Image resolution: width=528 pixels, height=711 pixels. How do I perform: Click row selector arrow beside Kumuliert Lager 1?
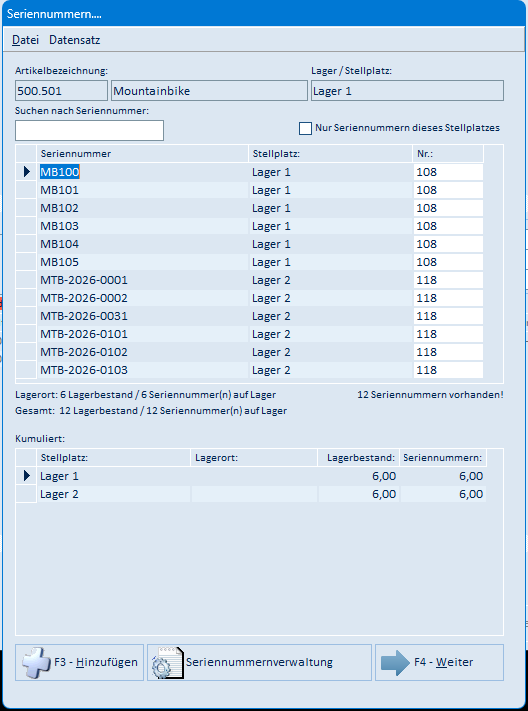coord(26,476)
